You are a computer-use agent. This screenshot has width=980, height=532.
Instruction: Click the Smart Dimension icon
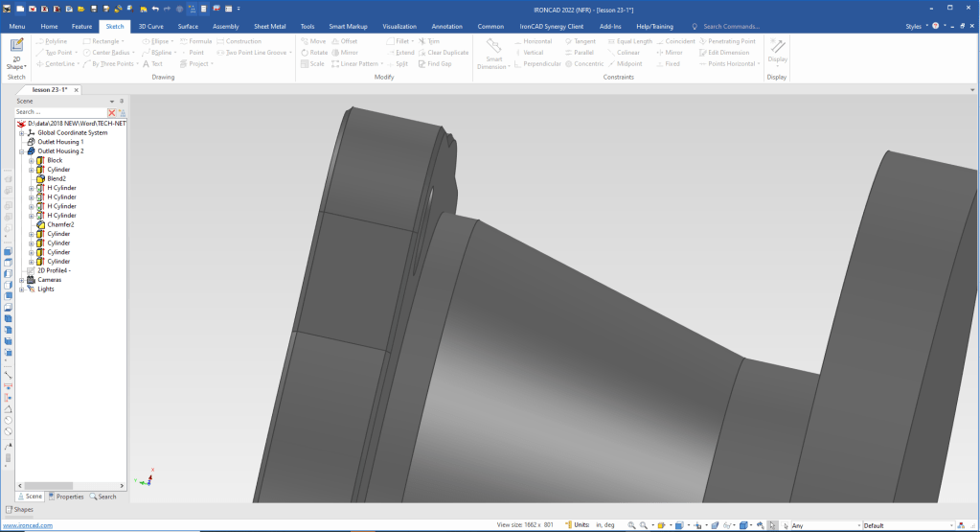(494, 54)
